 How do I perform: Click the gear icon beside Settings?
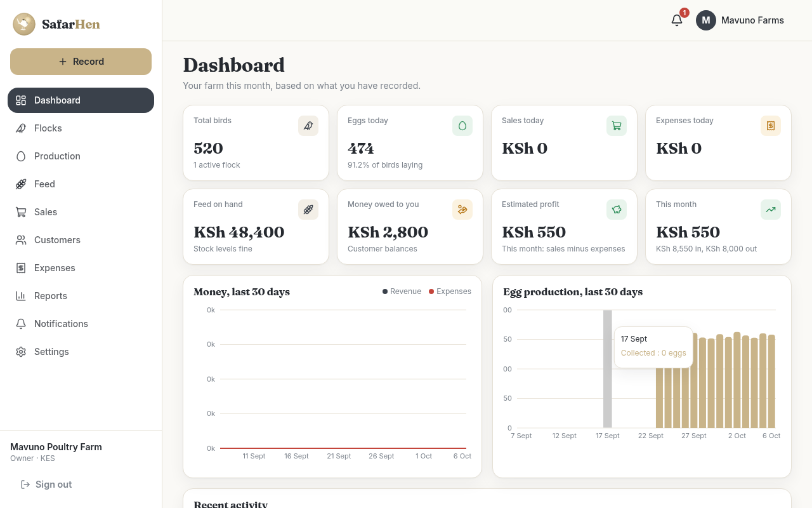point(21,352)
